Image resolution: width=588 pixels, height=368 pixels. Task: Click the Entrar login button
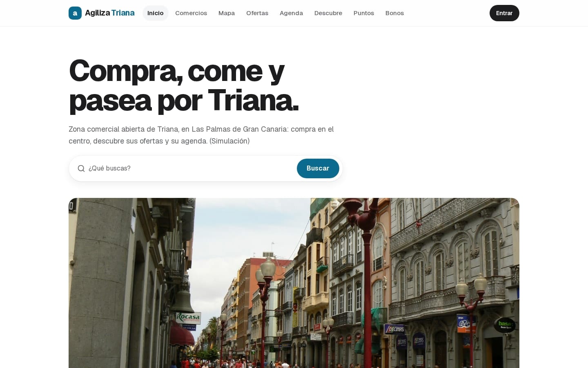coord(504,13)
